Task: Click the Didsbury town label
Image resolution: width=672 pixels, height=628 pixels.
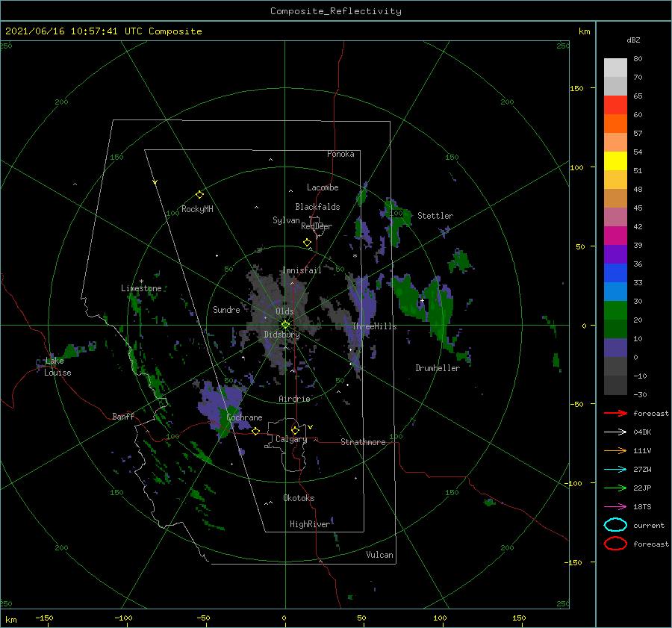Action: click(281, 334)
